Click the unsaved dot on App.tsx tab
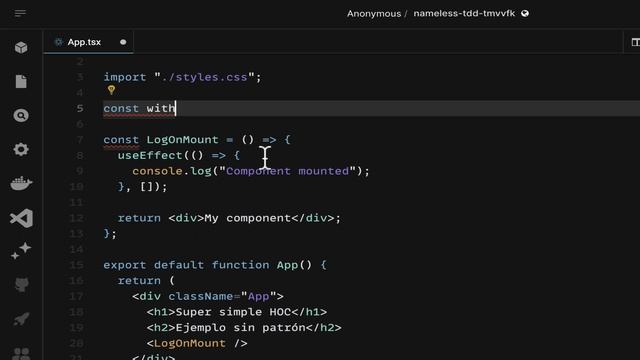The height and width of the screenshot is (360, 640). pos(123,42)
